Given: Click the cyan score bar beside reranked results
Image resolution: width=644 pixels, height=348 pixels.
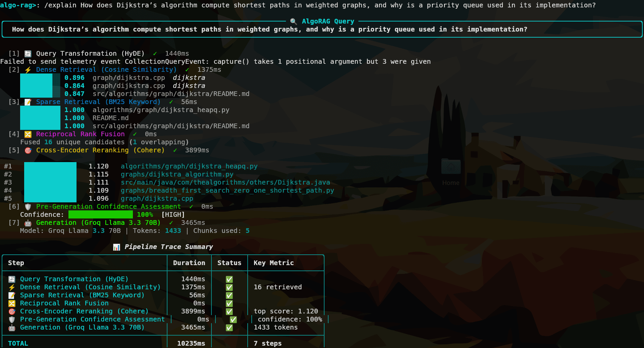Looking at the screenshot, I should tap(50, 182).
